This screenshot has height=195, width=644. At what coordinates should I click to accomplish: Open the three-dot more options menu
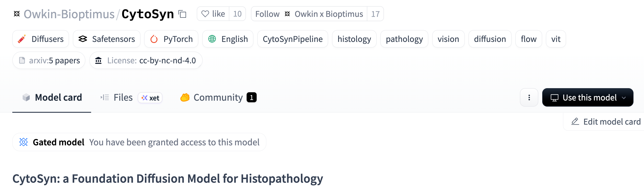coord(529,97)
